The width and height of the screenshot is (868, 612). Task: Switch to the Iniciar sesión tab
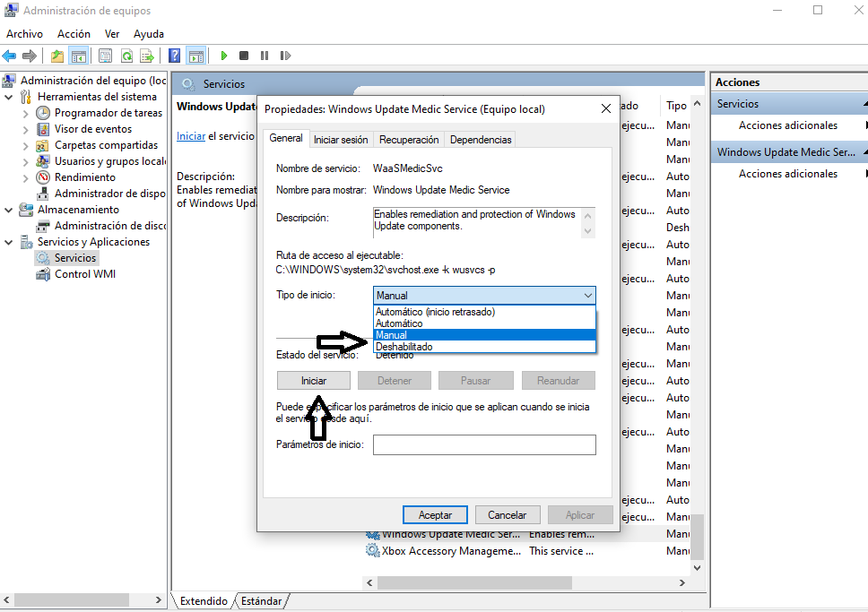pos(341,140)
